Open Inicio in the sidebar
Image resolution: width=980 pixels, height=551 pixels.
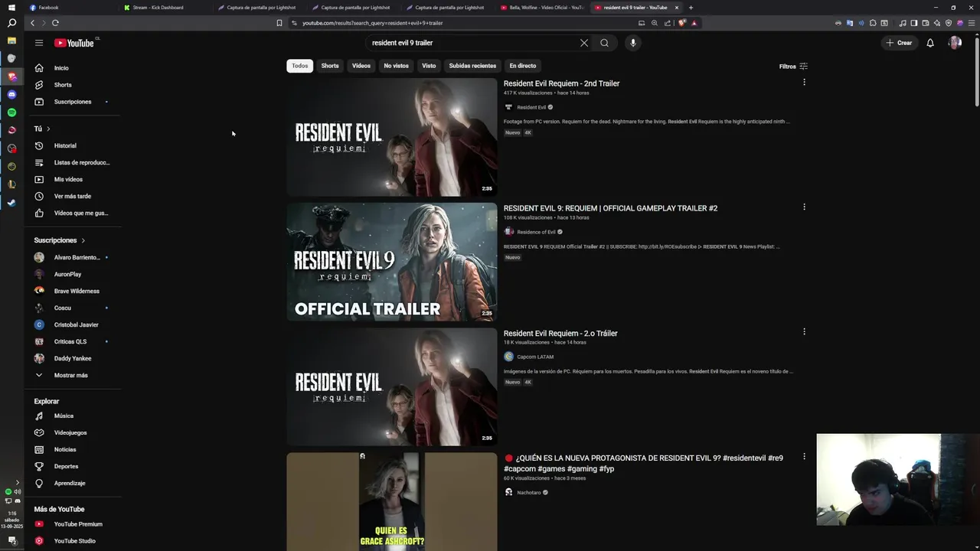[x=73, y=68]
